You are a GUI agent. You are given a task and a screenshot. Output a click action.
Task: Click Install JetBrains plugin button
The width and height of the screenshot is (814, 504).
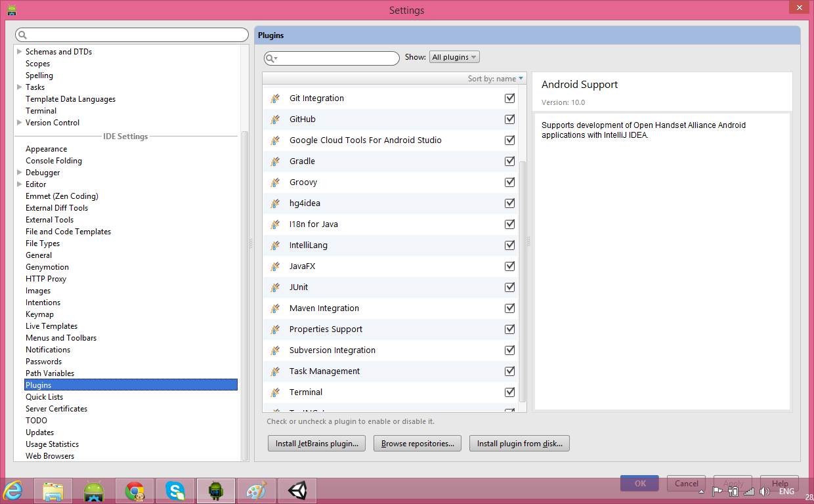tap(316, 444)
